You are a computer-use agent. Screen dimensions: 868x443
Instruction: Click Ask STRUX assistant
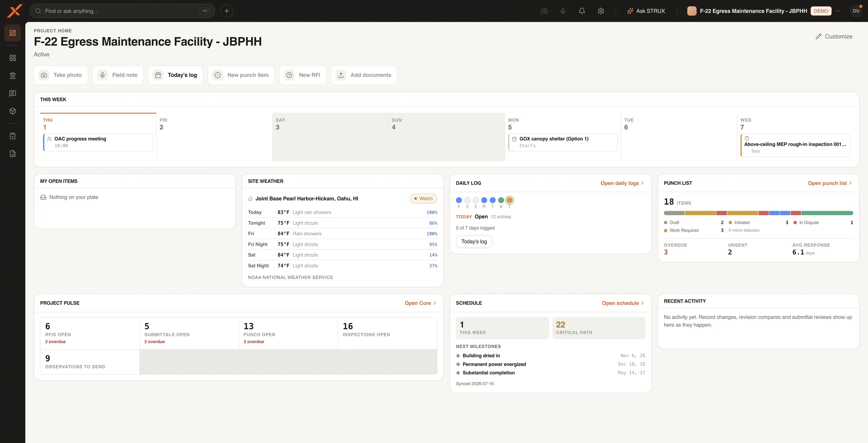pyautogui.click(x=646, y=11)
